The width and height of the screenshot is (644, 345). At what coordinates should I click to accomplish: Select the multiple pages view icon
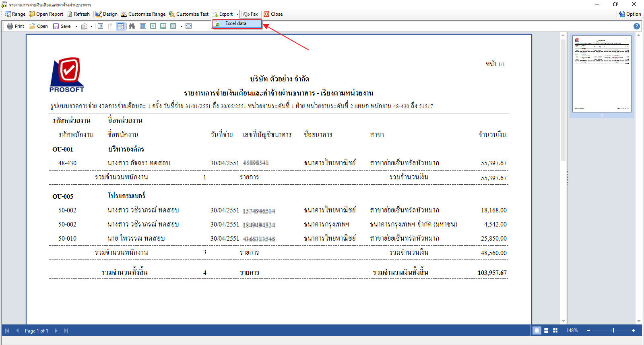point(173,26)
